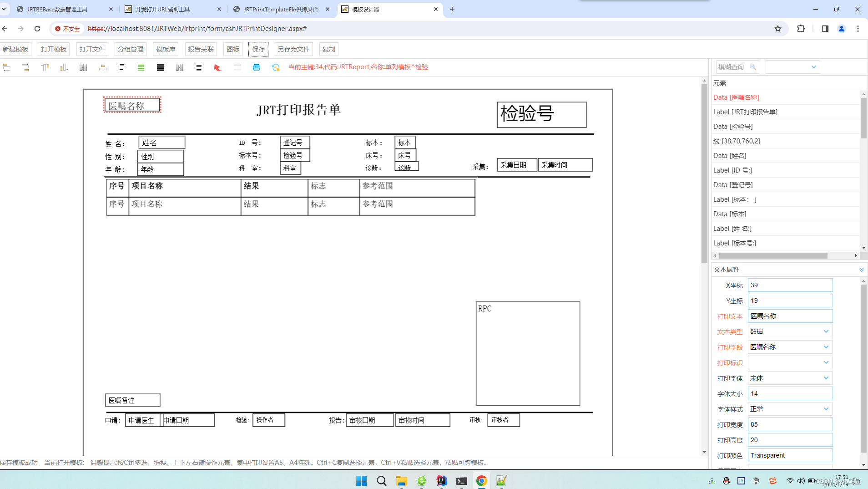This screenshot has height=489, width=868.
Task: Click 图标 menu button
Action: point(233,49)
